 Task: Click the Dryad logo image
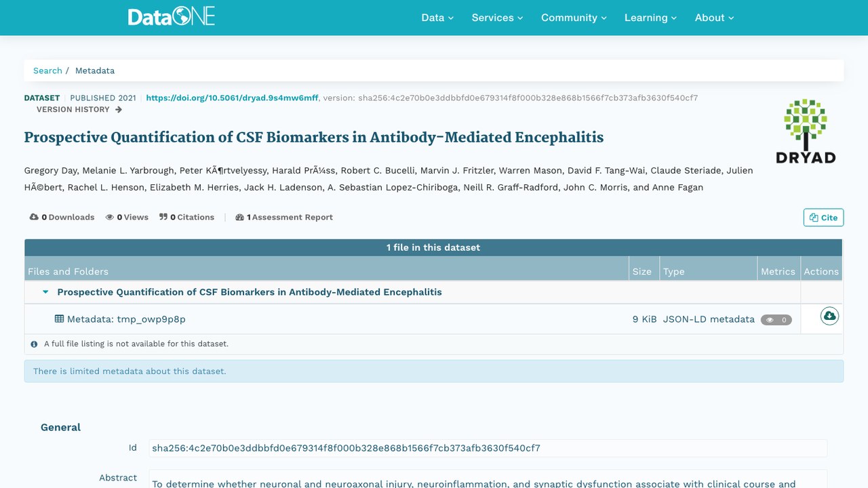point(806,131)
